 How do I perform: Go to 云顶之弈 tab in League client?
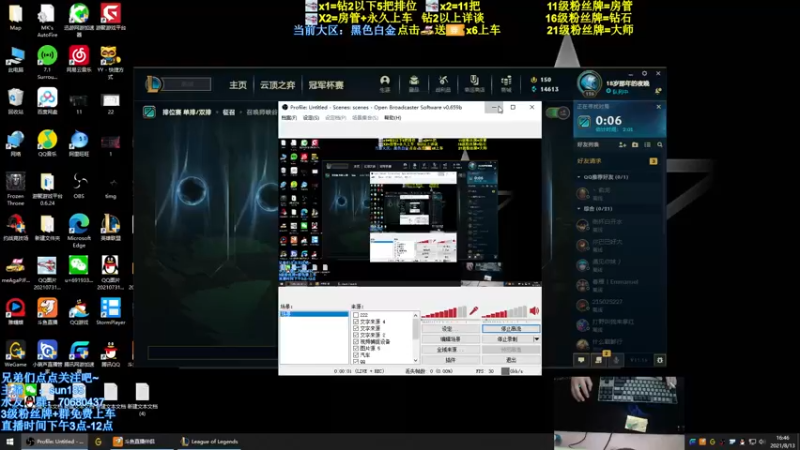tap(278, 85)
